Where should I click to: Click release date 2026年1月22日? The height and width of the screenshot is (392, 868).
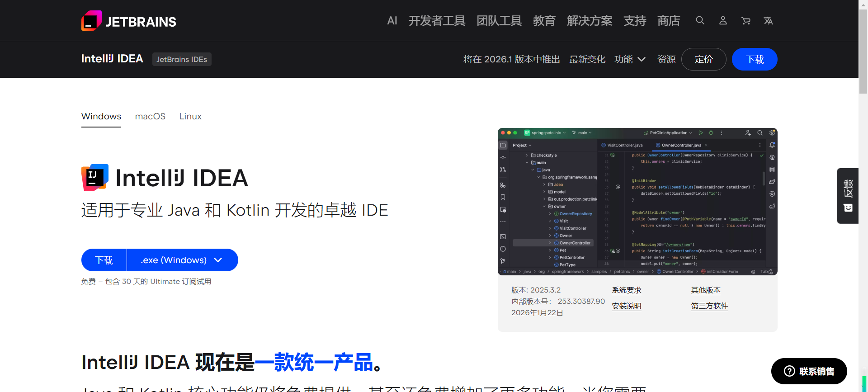pos(537,313)
